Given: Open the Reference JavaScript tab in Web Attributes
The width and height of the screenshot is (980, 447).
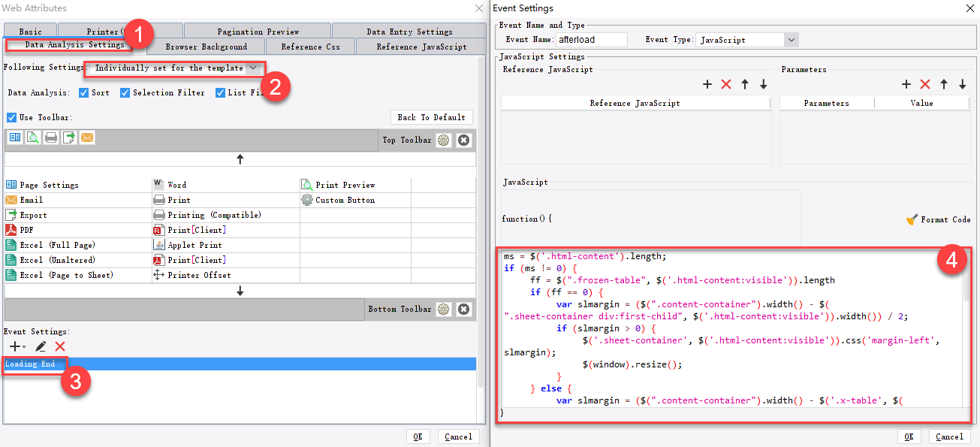Looking at the screenshot, I should (x=421, y=47).
